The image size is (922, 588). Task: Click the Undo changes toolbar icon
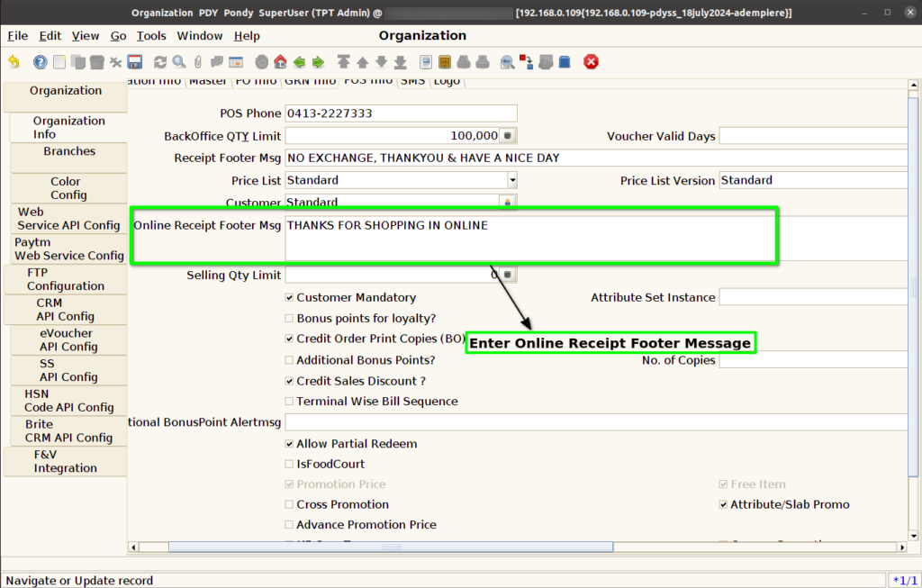point(14,62)
